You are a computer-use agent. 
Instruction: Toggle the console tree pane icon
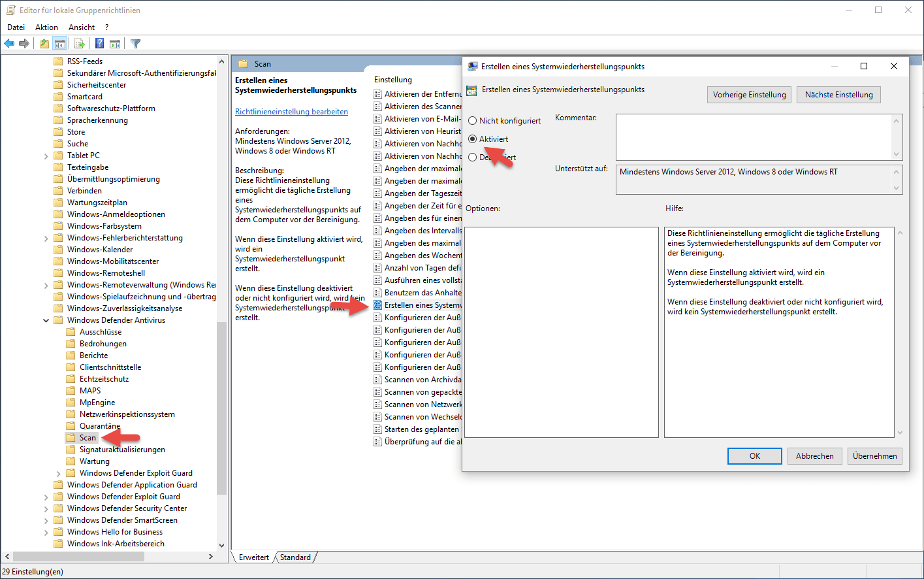(x=60, y=44)
